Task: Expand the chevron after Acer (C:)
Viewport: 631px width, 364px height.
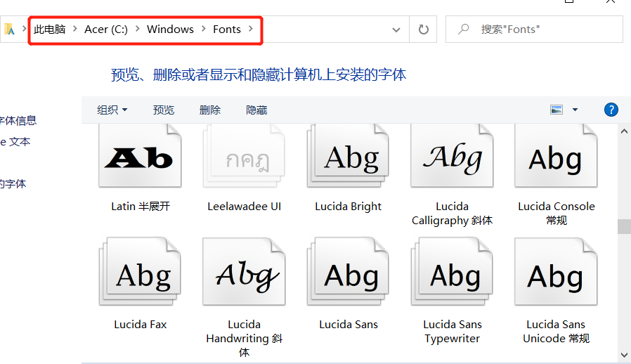Action: tap(137, 29)
